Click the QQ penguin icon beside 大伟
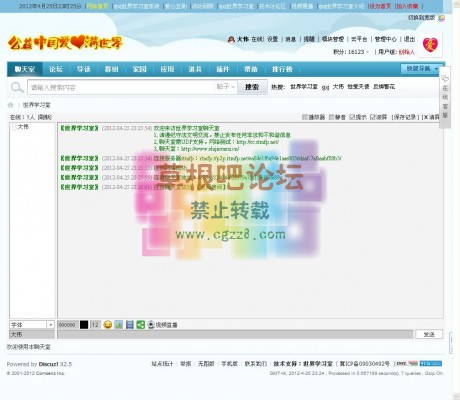460x400 pixels. [231, 39]
